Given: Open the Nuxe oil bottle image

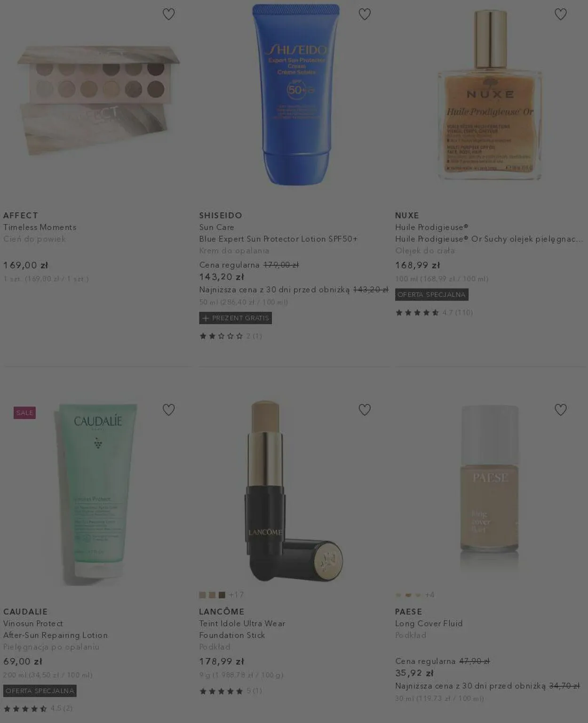Looking at the screenshot, I should (489, 94).
